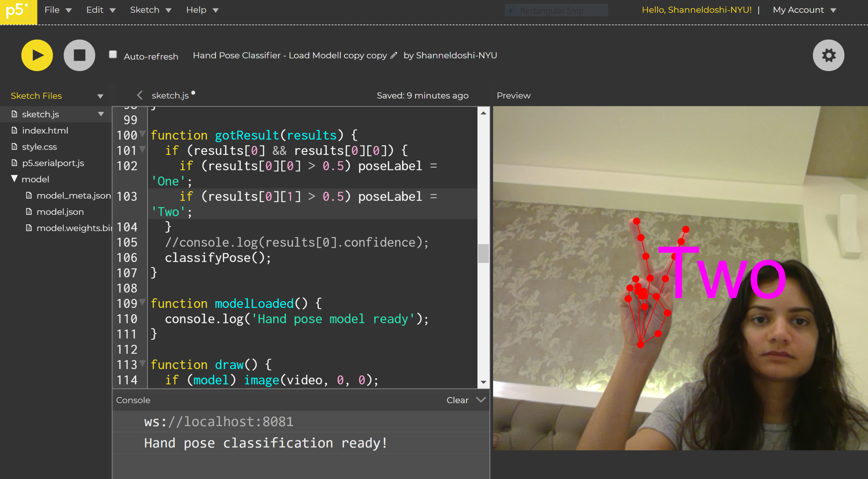Viewport: 868px width, 479px height.
Task: Enable the Auto-refresh checkbox
Action: coord(112,54)
